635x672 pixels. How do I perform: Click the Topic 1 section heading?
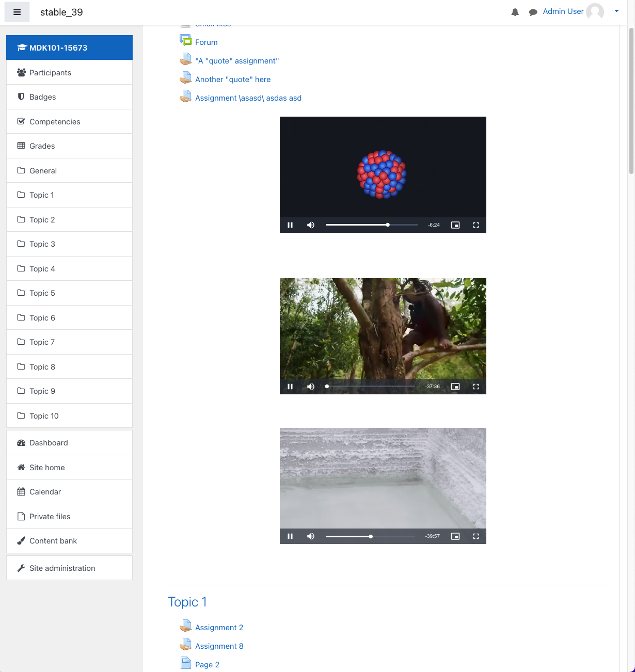pyautogui.click(x=187, y=602)
